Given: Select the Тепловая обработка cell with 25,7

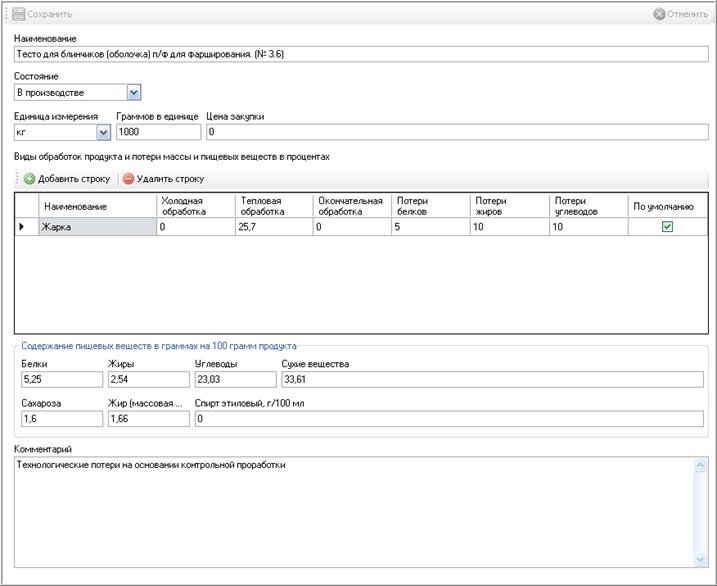Looking at the screenshot, I should pyautogui.click(x=274, y=227).
